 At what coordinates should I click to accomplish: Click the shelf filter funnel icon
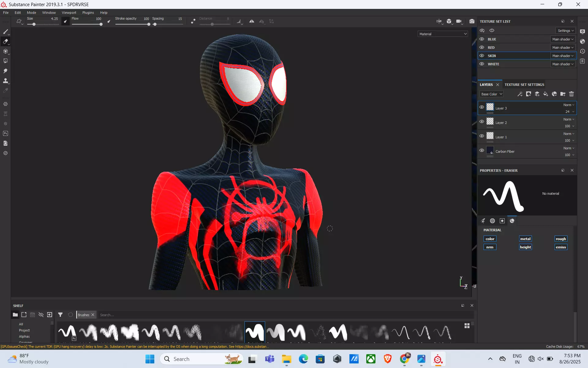[60, 315]
